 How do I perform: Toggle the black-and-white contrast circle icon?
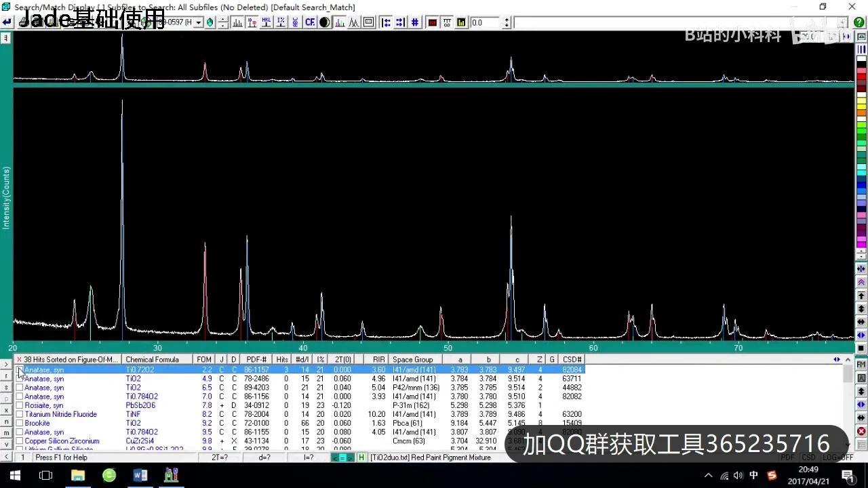[x=325, y=22]
